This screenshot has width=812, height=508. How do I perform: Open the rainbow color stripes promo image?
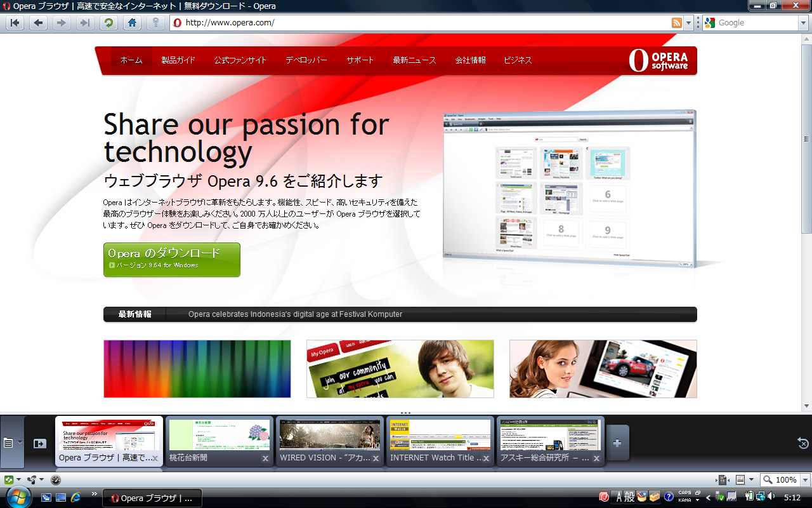pos(197,369)
